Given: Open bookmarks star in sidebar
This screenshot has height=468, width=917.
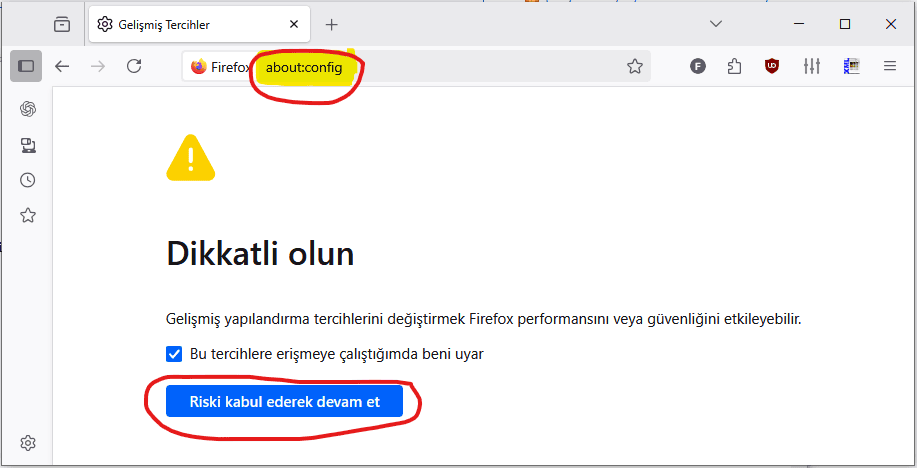Looking at the screenshot, I should point(27,215).
